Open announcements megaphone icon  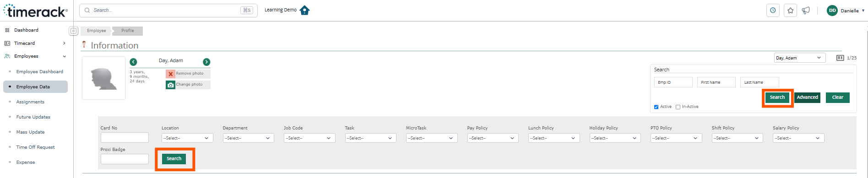[806, 11]
